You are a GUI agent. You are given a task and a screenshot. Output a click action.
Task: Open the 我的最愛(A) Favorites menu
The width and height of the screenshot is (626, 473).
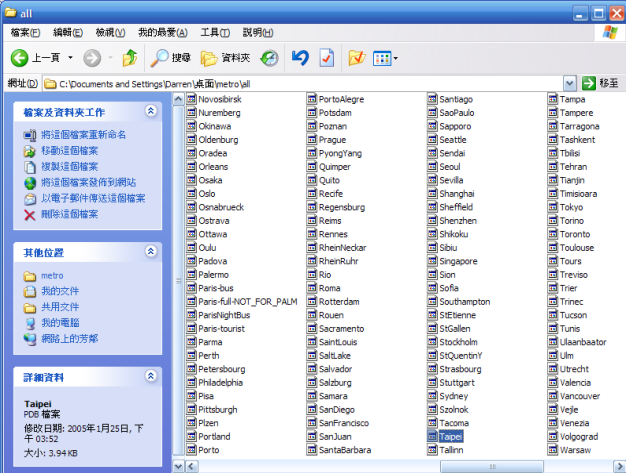pyautogui.click(x=162, y=33)
